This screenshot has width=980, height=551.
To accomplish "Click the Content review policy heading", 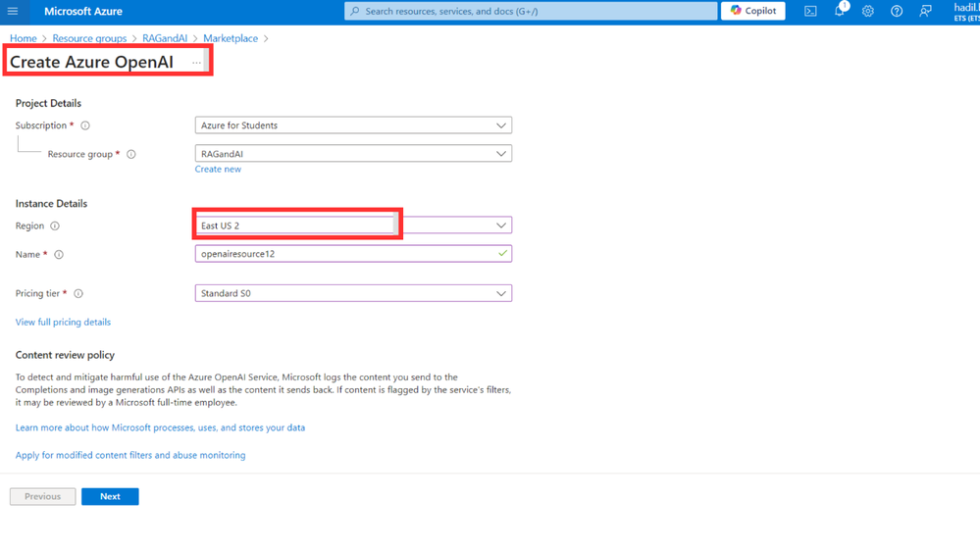I will 65,355.
